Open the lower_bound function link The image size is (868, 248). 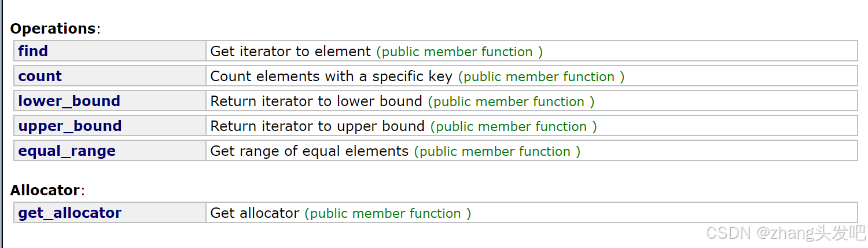[x=69, y=101]
